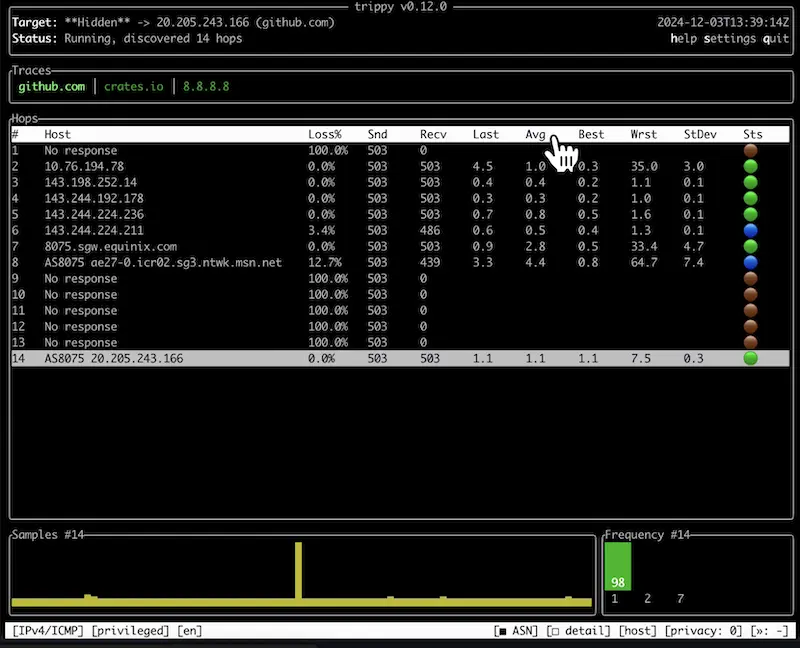Click the brown status dot for hop 1
Image resolution: width=800 pixels, height=648 pixels.
750,151
